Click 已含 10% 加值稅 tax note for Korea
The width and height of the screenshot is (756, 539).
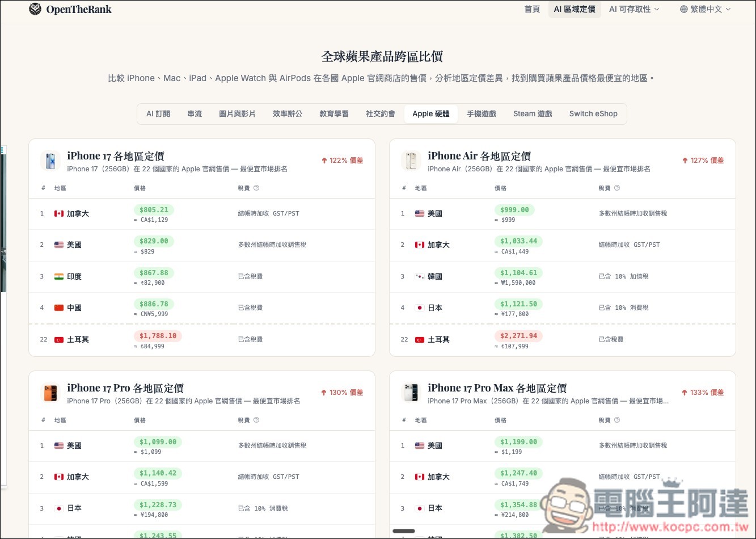tap(623, 277)
